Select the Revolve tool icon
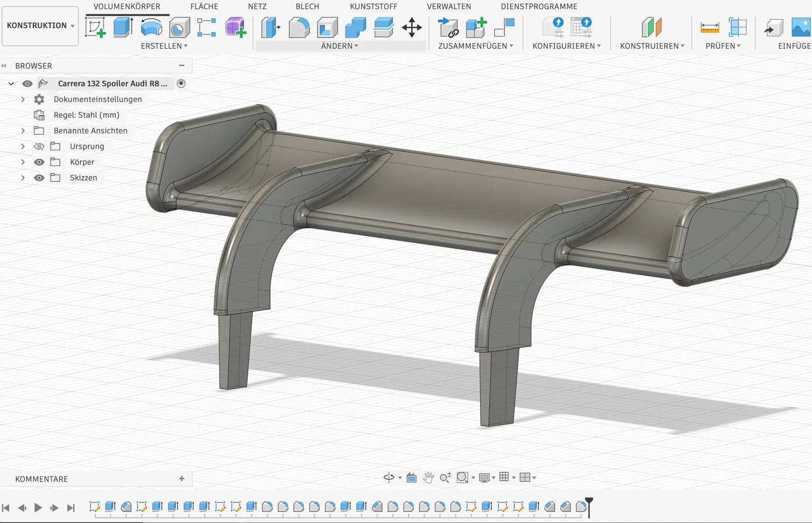Screen dimensions: 812x523 pos(151,27)
